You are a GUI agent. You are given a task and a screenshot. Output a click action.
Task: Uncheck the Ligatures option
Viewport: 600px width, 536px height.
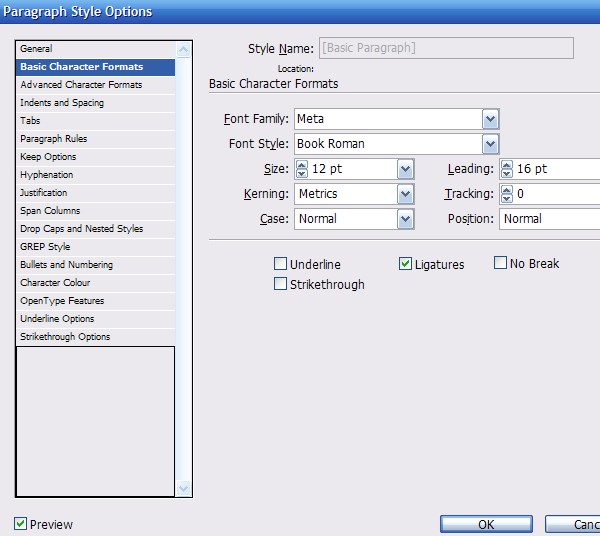coord(405,264)
